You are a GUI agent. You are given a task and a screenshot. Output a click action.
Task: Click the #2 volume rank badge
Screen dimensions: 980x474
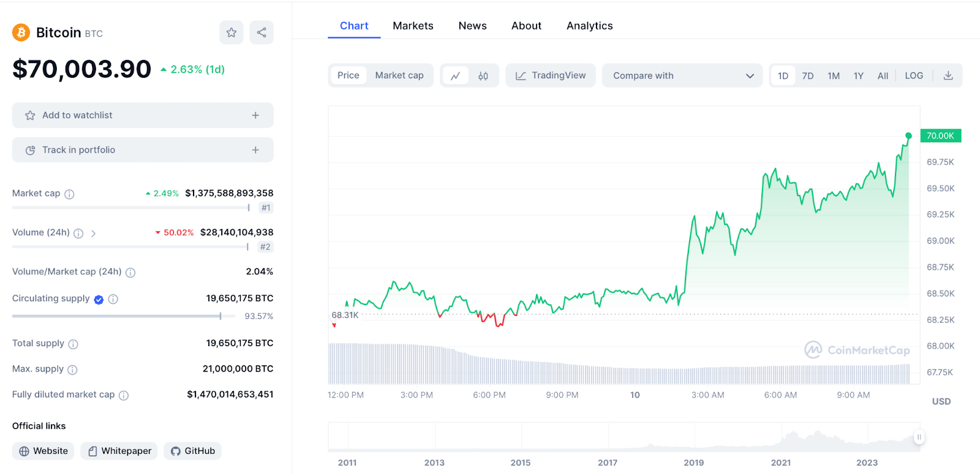(265, 247)
